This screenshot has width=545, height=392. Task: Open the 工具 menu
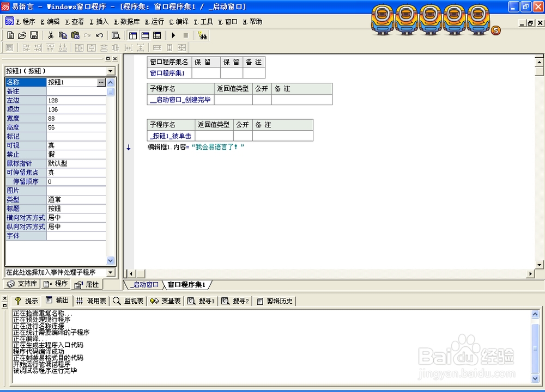pos(203,22)
